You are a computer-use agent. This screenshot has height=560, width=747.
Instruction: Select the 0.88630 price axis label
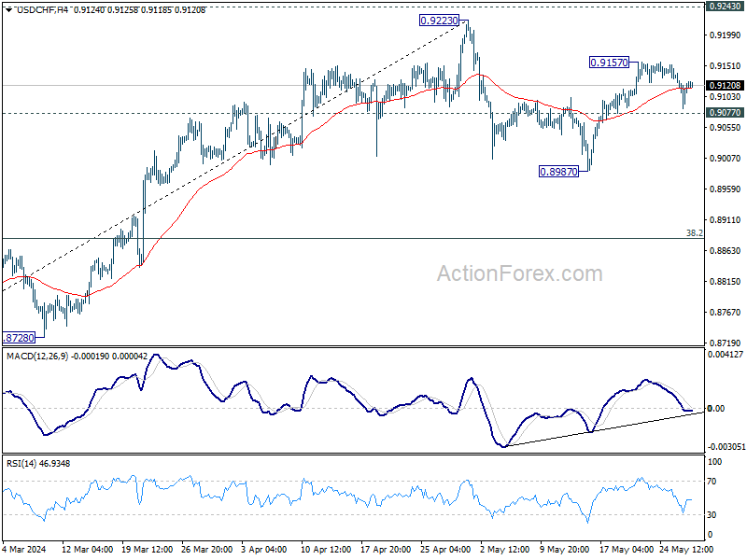[x=726, y=251]
